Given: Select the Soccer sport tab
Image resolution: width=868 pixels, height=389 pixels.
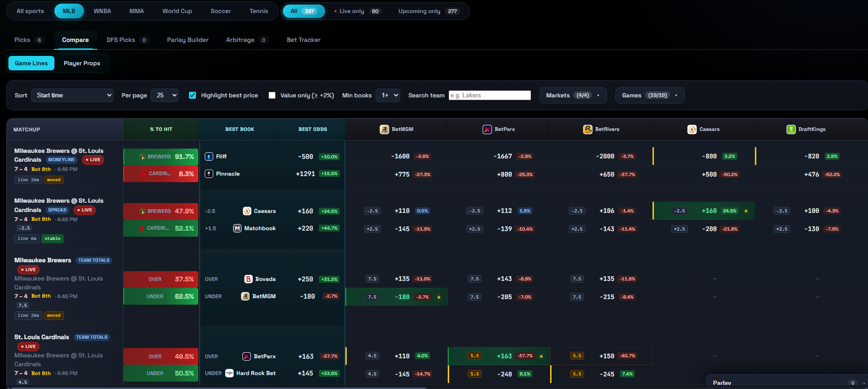Looking at the screenshot, I should (221, 11).
